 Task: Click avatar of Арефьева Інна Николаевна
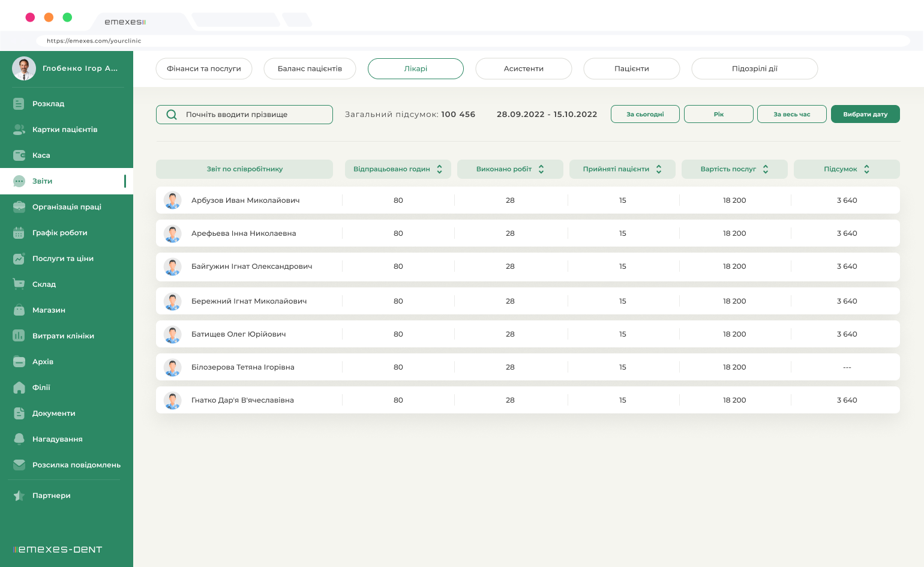[x=172, y=233]
